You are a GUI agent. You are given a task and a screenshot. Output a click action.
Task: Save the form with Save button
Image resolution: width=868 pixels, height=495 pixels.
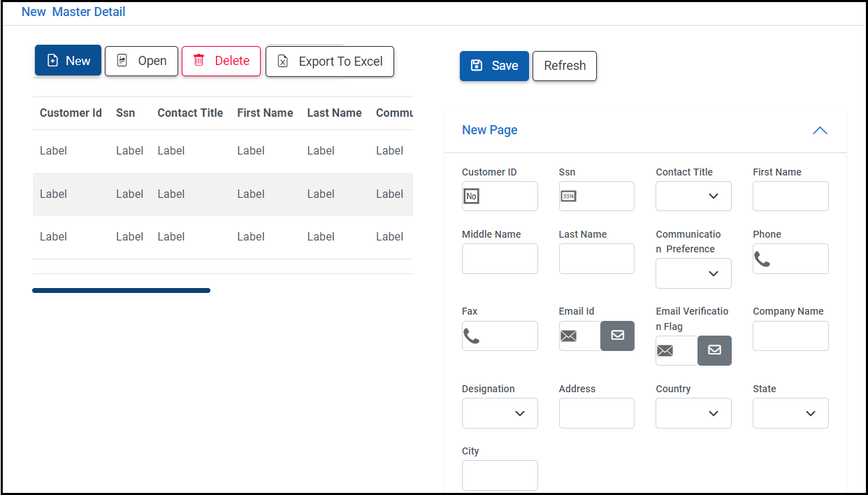click(x=494, y=66)
